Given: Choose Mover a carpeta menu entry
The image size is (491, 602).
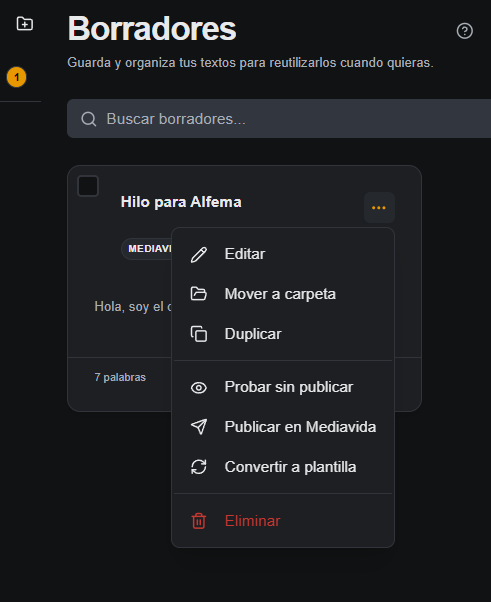Looking at the screenshot, I should pyautogui.click(x=283, y=294).
